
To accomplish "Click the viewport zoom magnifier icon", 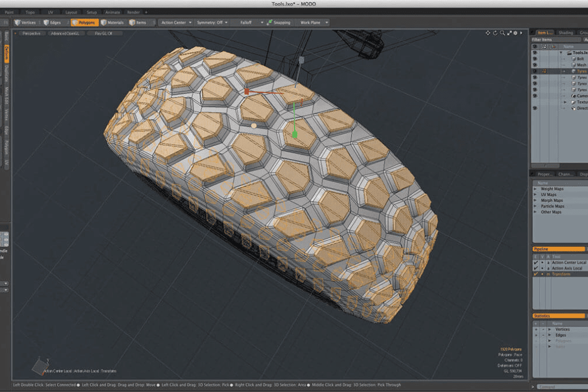I will point(502,33).
